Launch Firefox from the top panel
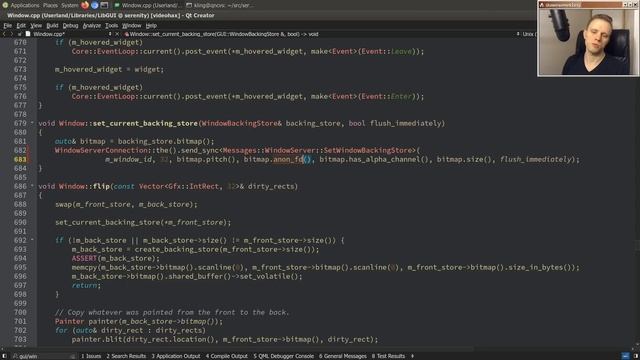Screen dimensions: 640x360 tap(85, 5)
